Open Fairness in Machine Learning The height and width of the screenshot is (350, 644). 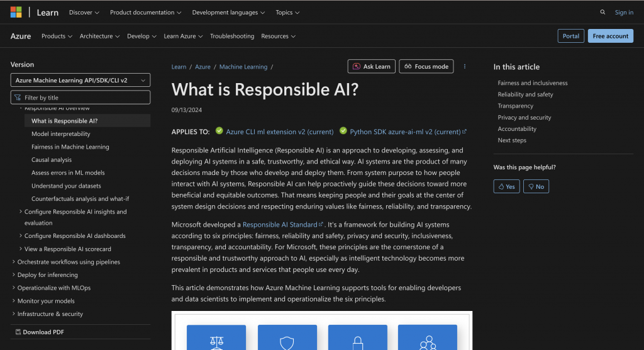(x=70, y=147)
